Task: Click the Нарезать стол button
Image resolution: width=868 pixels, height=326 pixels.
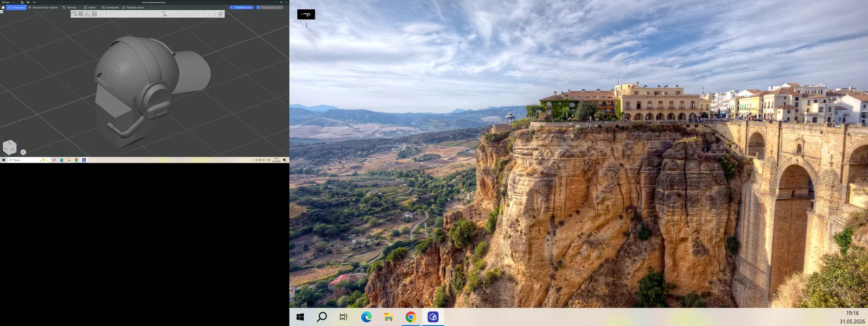Action: coord(243,8)
